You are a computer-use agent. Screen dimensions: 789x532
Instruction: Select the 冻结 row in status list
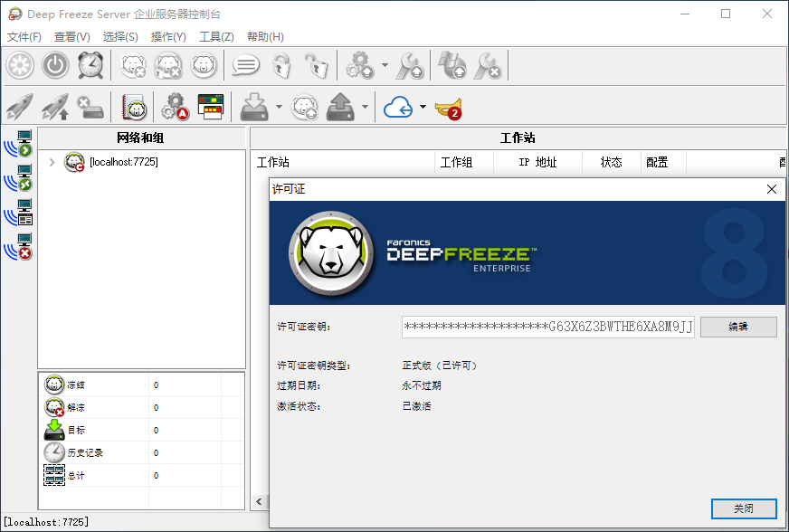coord(141,385)
